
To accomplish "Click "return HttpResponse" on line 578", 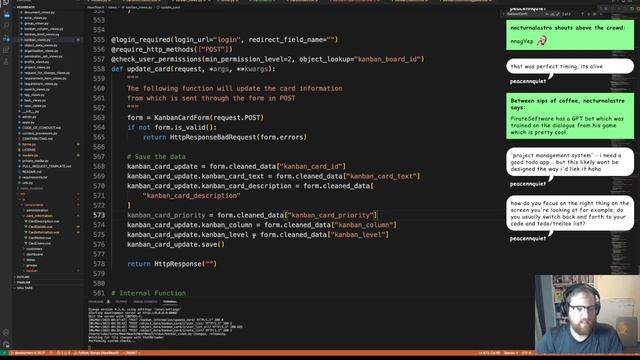I will point(165,264).
